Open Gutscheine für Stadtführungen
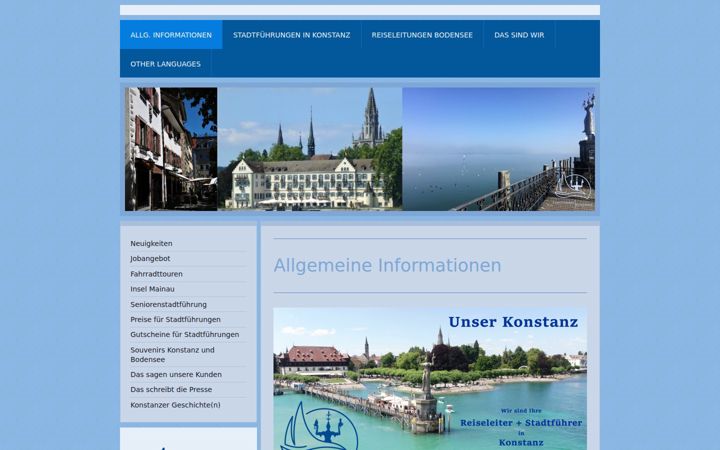 (x=184, y=334)
